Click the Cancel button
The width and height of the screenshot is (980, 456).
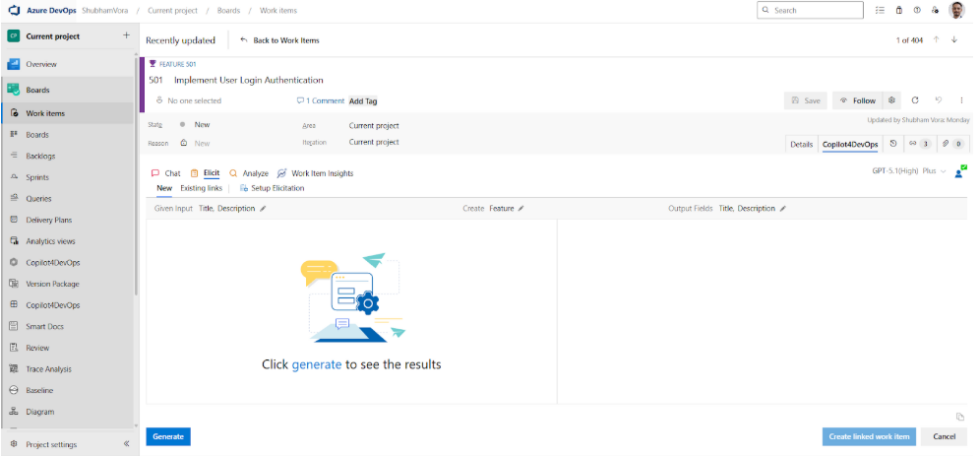point(944,436)
